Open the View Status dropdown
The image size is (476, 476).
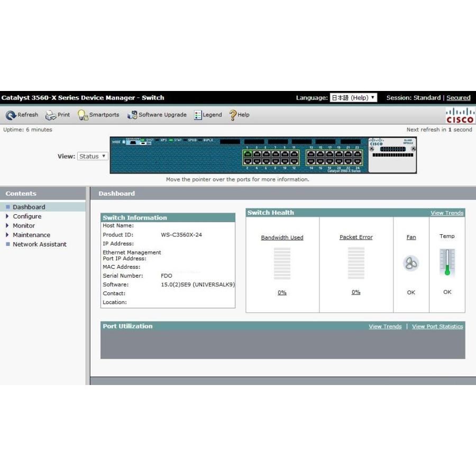(93, 157)
